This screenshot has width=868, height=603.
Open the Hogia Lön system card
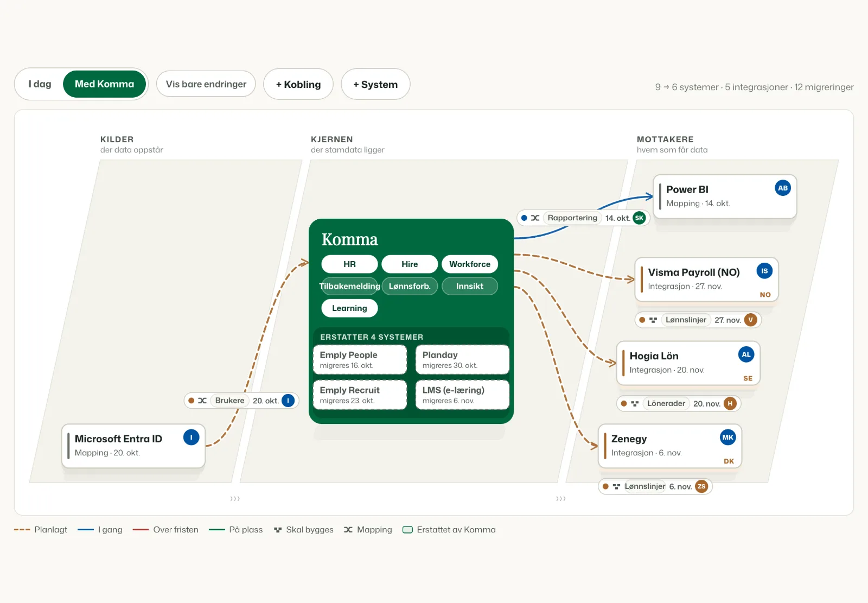click(x=688, y=363)
